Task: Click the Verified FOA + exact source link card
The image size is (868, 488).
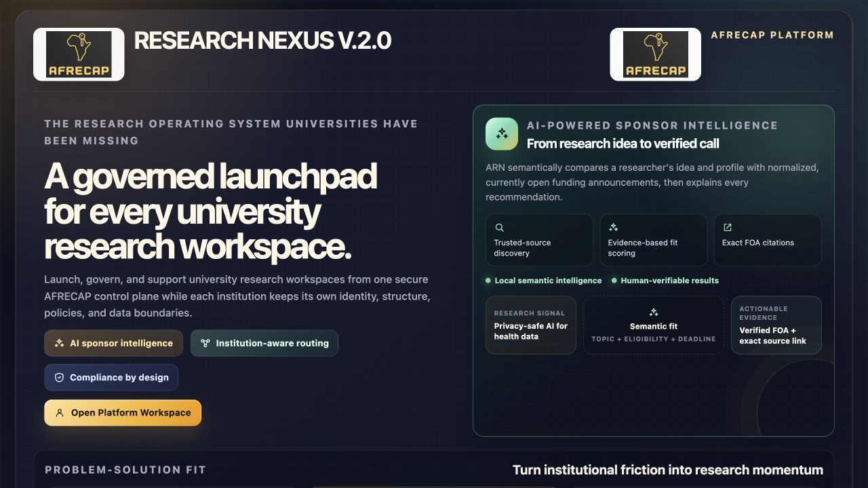Action: tap(776, 325)
